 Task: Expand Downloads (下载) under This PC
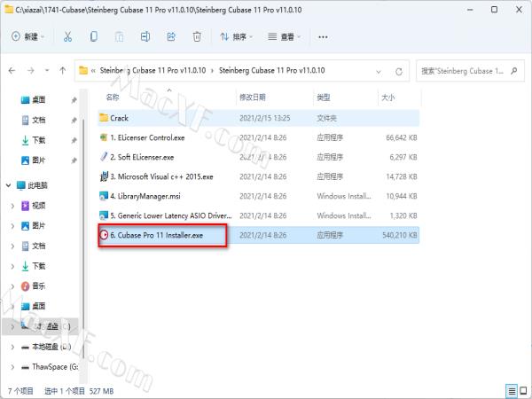tap(12, 266)
